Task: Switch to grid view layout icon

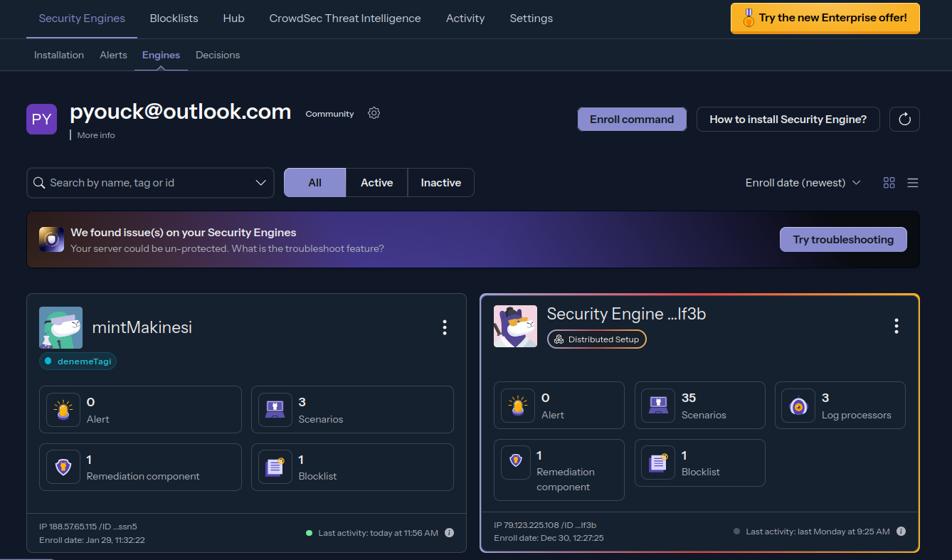Action: pos(889,183)
